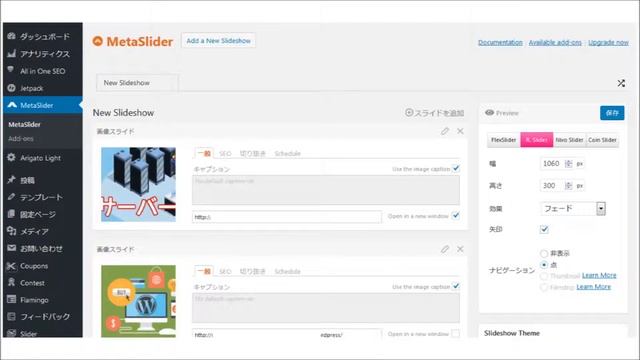Toggle second slide's Open in a new window
Screen dimensions: 640x360
coord(456,333)
